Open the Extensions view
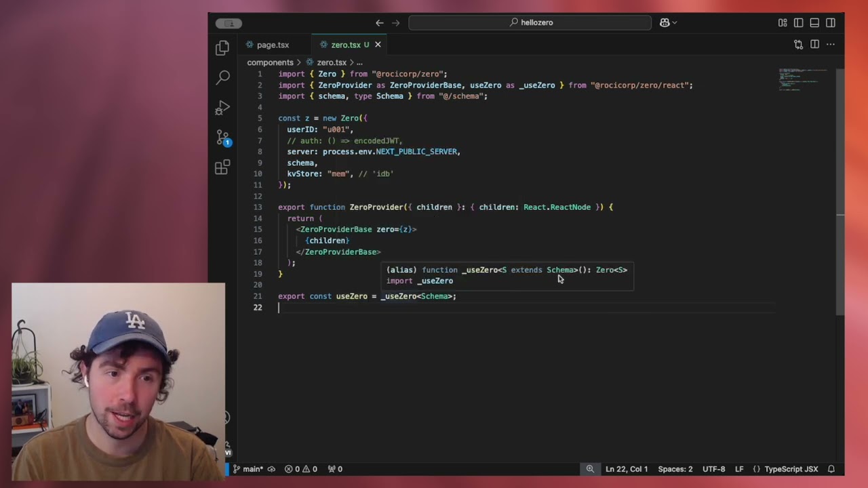Image resolution: width=868 pixels, height=488 pixels. click(x=222, y=167)
